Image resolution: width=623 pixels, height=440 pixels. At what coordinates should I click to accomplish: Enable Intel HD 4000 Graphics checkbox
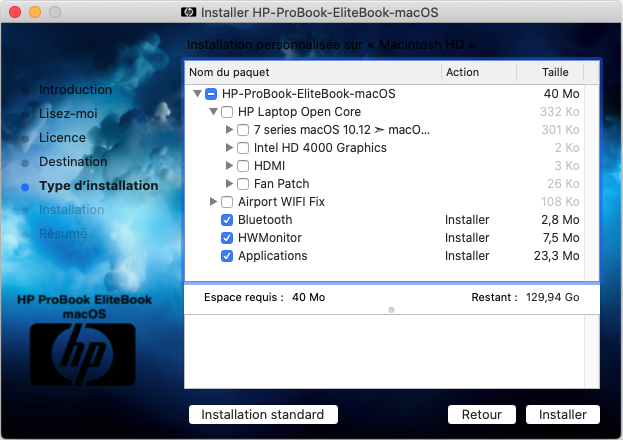[243, 148]
